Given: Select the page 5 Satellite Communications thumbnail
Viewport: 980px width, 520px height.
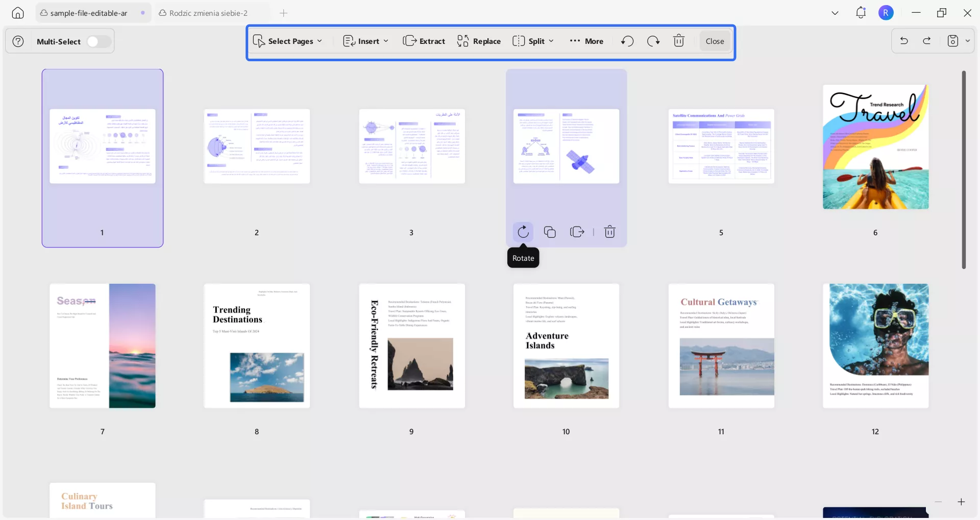Looking at the screenshot, I should [721, 146].
